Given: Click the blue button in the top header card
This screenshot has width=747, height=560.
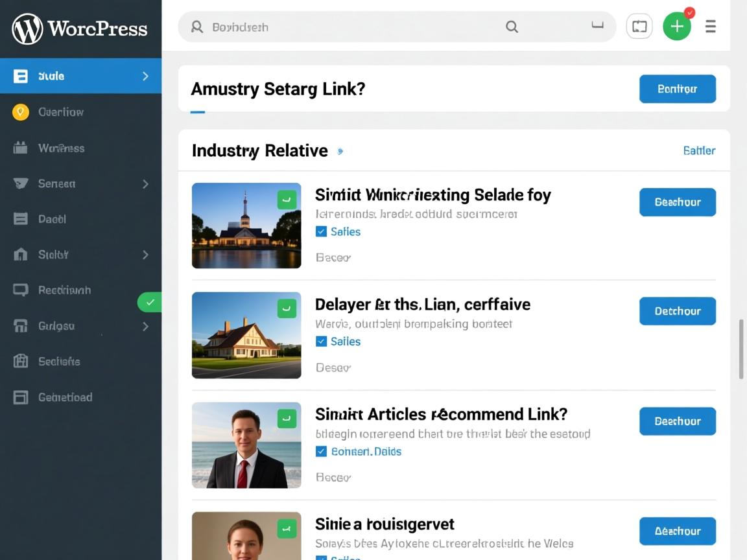Looking at the screenshot, I should coord(677,89).
